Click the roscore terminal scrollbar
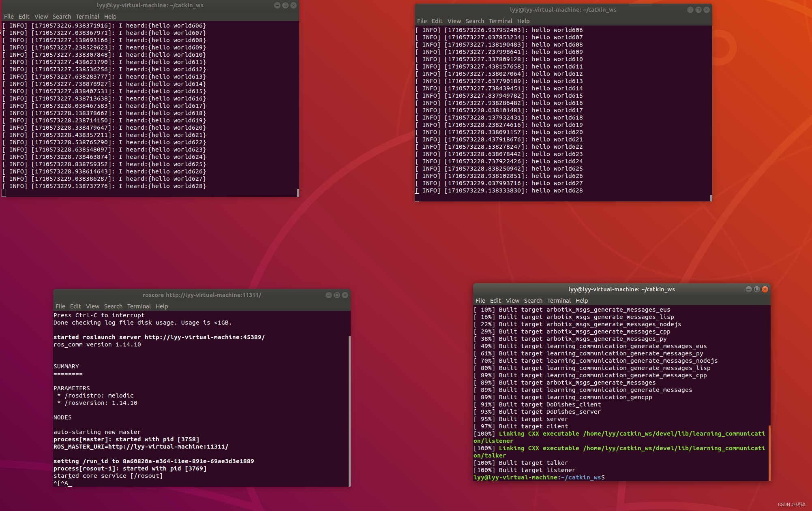The width and height of the screenshot is (812, 511). pos(349,411)
